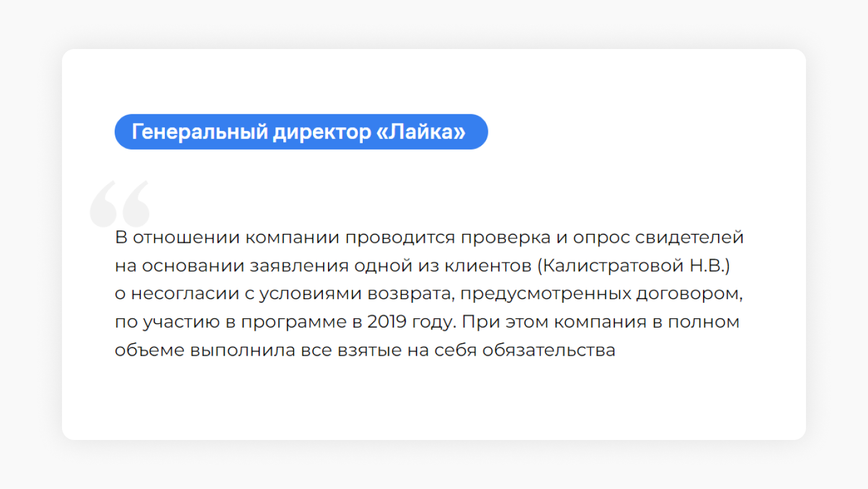Viewport: 868px width, 489px height.
Task: Click the last line starting «объеме выполнила»
Action: pyautogui.click(x=365, y=350)
